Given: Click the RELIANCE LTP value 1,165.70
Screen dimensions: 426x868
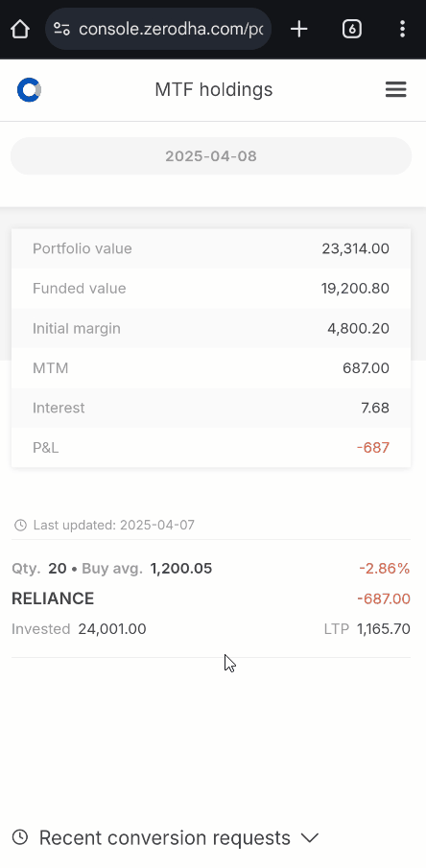Looking at the screenshot, I should (x=384, y=629).
